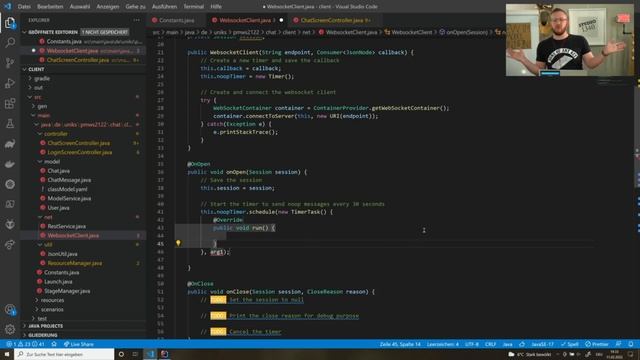Image resolution: width=640 pixels, height=360 pixels.
Task: Open the Hilfe menu
Action: pos(216,7)
